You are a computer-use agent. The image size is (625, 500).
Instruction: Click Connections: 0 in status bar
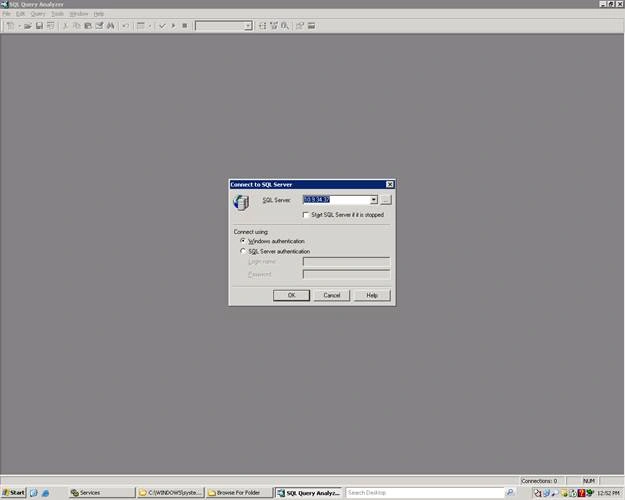[539, 481]
